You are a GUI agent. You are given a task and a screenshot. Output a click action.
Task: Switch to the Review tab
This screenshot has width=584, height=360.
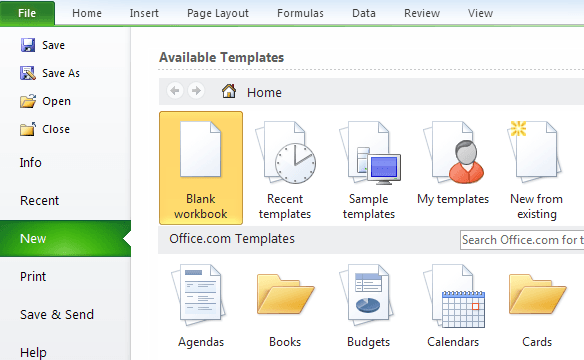(422, 13)
